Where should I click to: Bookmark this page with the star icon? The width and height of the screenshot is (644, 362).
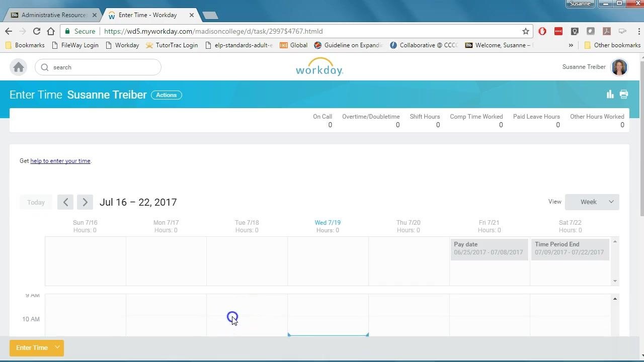[526, 31]
